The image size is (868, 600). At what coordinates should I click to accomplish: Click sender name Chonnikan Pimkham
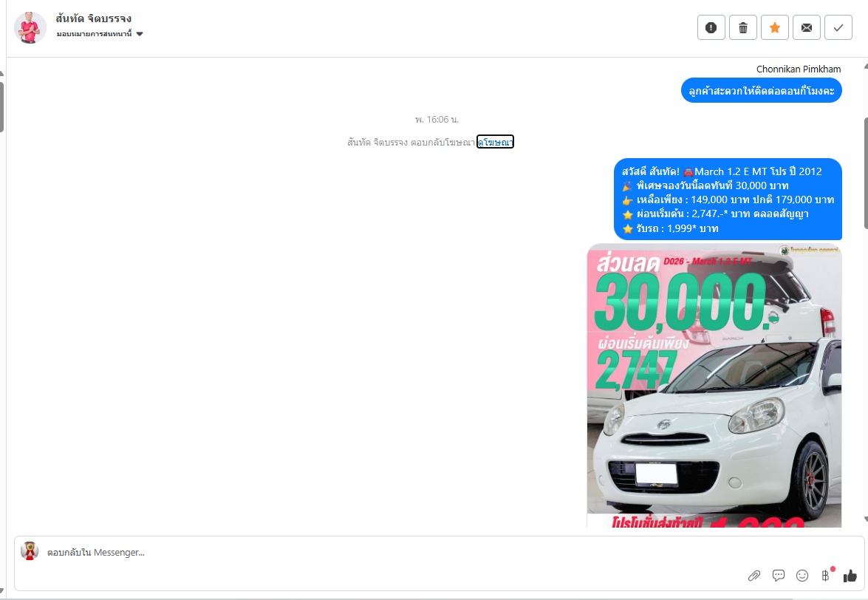(x=799, y=69)
